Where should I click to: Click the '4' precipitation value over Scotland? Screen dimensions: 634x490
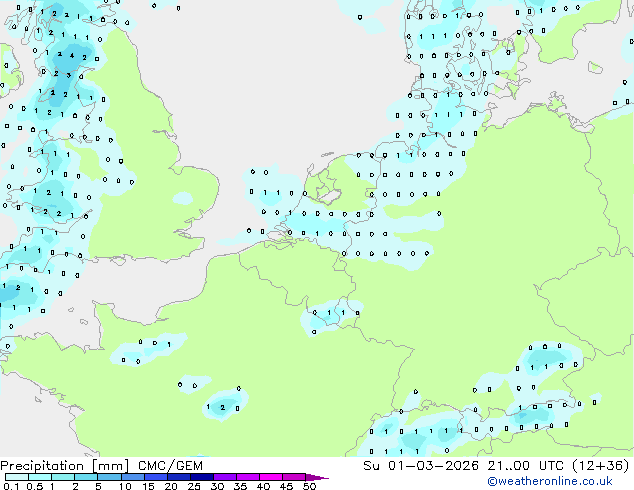[x=72, y=56]
